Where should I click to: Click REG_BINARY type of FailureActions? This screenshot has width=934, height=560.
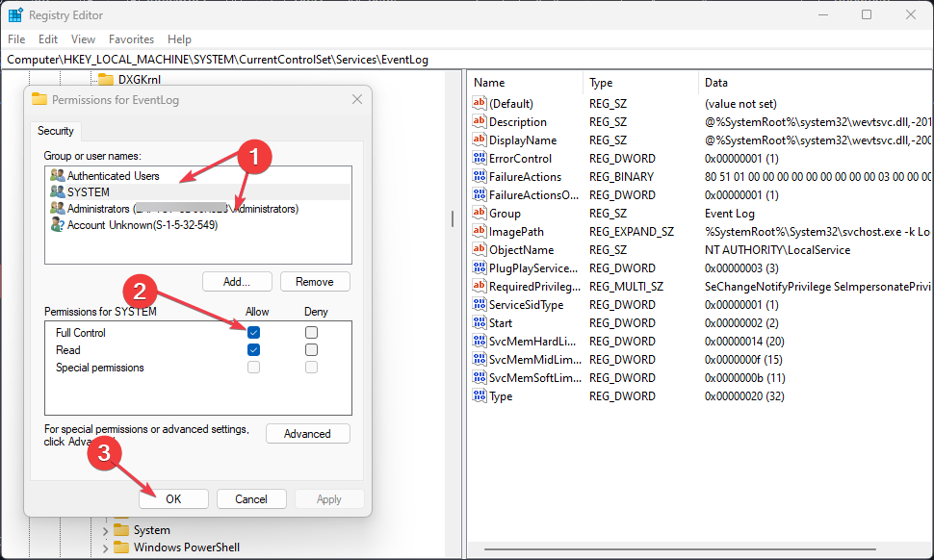pyautogui.click(x=621, y=177)
